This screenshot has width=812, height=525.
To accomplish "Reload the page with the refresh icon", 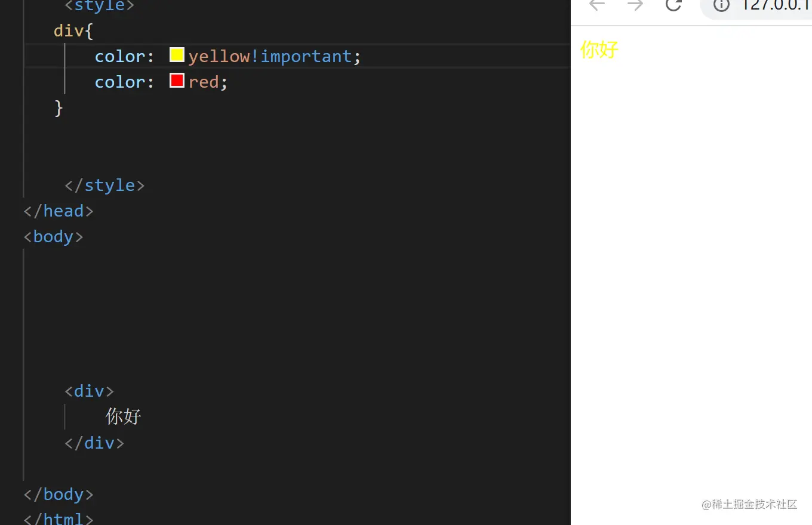I will coord(673,5).
